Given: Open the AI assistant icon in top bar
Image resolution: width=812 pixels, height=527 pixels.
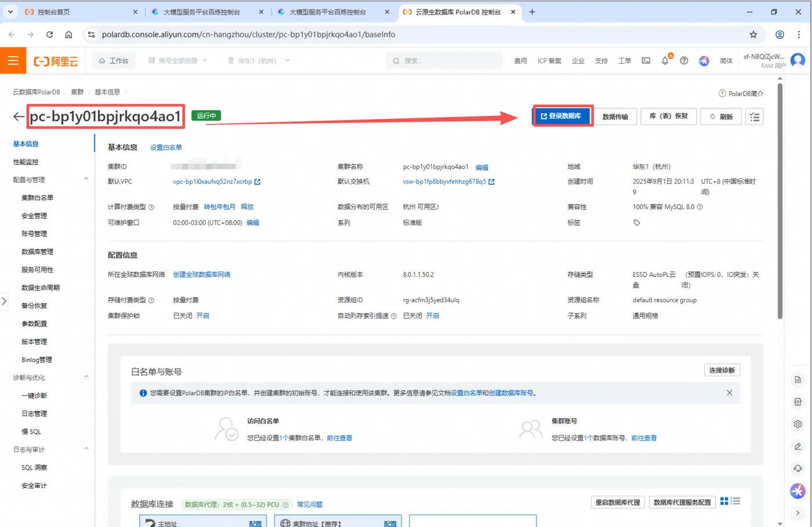Looking at the screenshot, I should pos(704,60).
